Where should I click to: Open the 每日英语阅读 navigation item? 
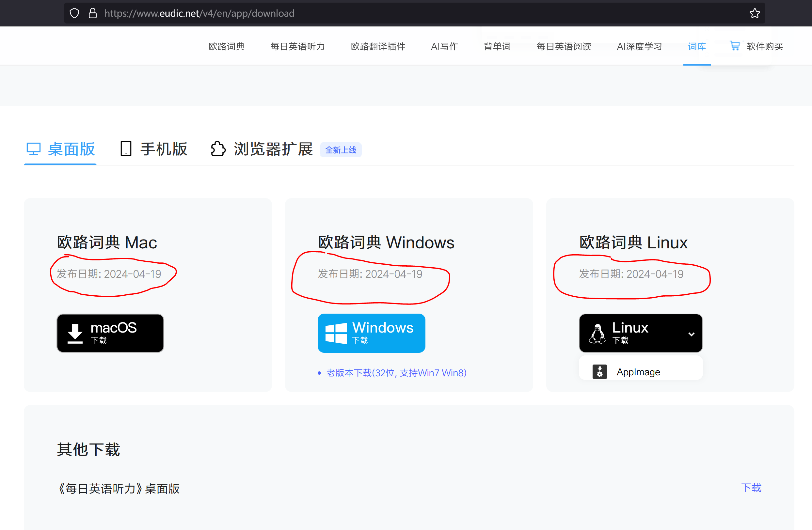point(564,46)
